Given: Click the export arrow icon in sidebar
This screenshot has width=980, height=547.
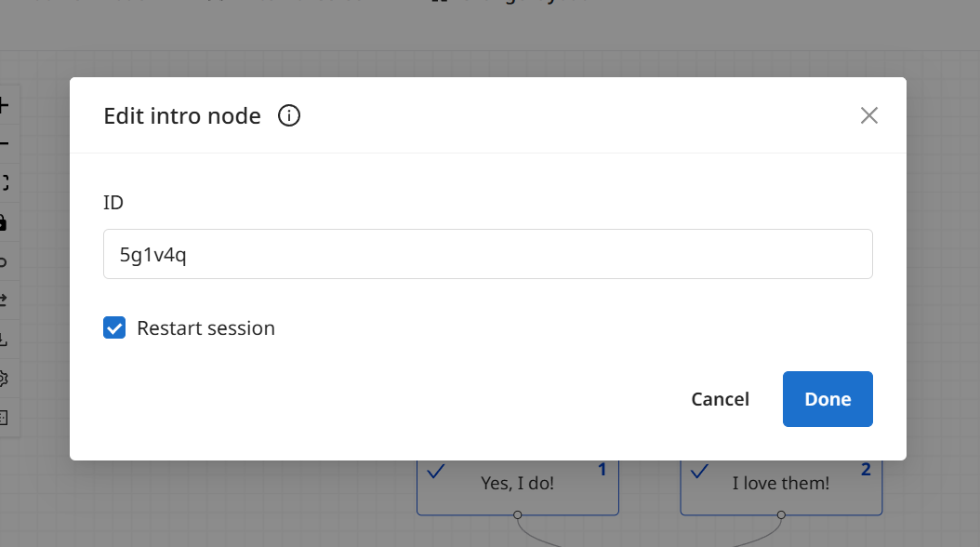Looking at the screenshot, I should point(3,300).
